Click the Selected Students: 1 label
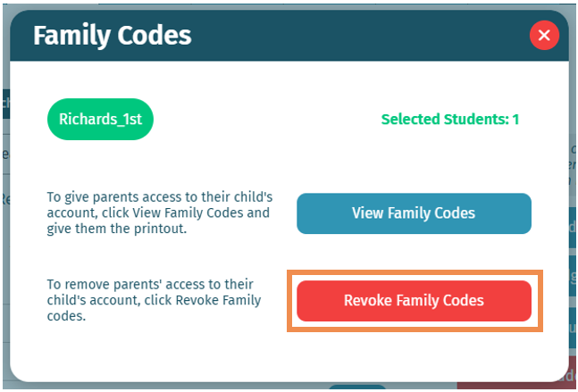This screenshot has width=578, height=392. (x=449, y=119)
